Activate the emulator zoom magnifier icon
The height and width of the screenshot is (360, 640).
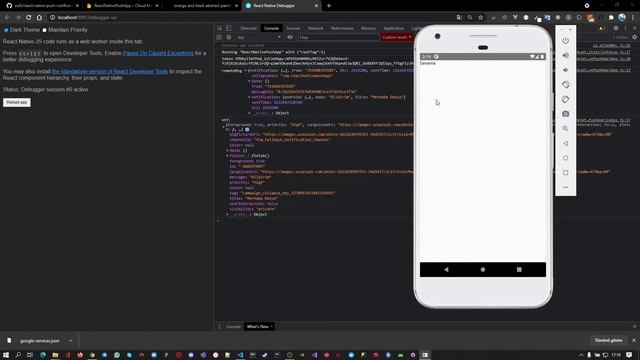pyautogui.click(x=565, y=129)
